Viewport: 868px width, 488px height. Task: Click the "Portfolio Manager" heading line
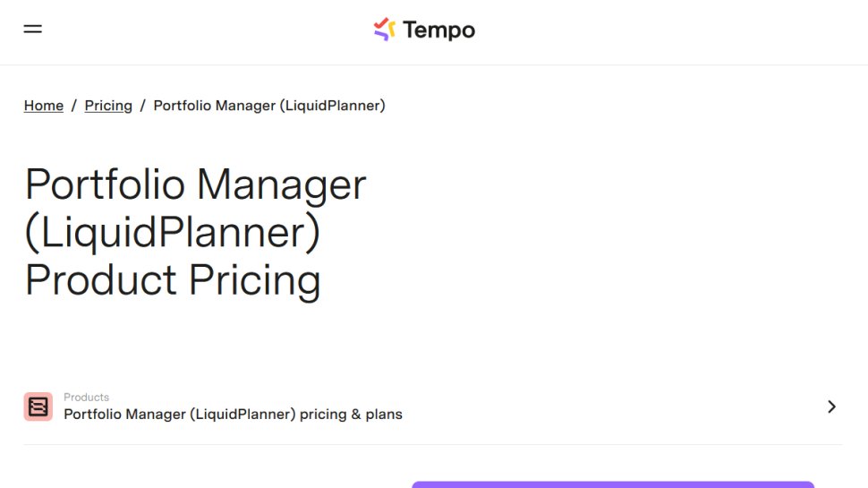(x=195, y=184)
